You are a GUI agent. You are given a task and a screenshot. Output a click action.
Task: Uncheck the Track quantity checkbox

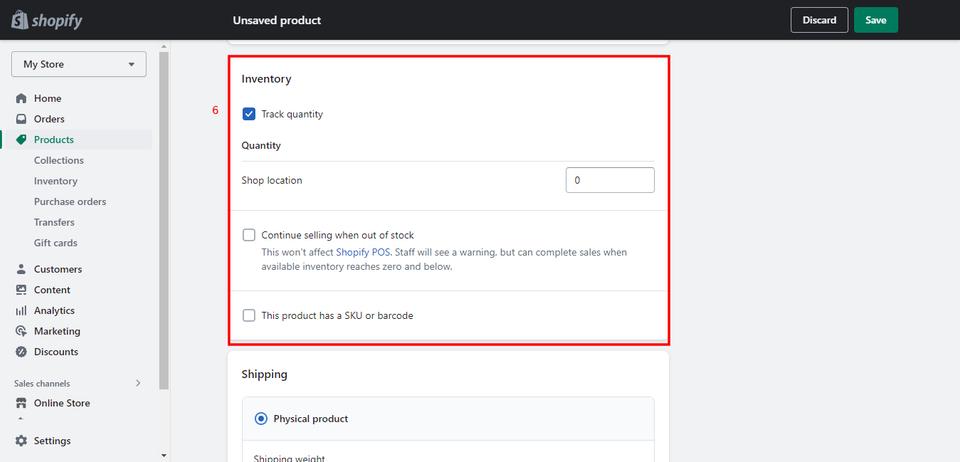249,114
